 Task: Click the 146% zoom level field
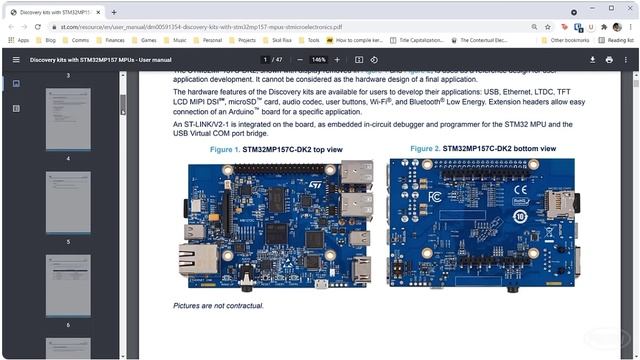click(x=318, y=60)
